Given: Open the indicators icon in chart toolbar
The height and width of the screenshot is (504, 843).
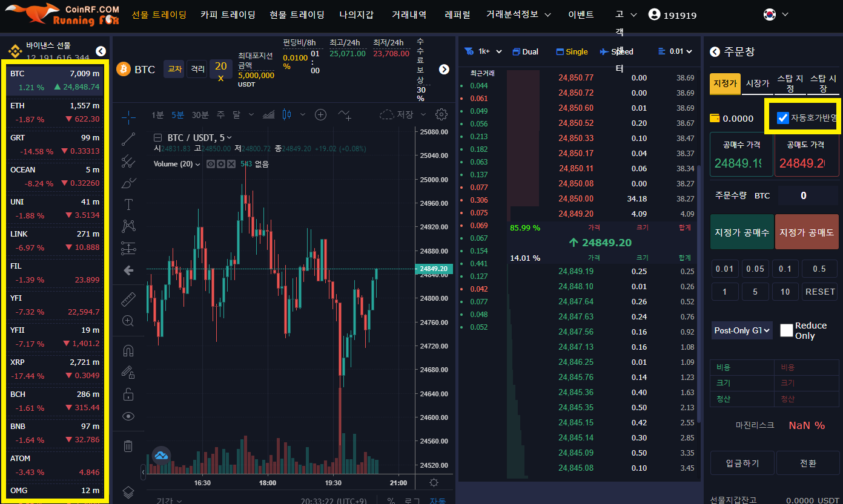Looking at the screenshot, I should coord(269,114).
